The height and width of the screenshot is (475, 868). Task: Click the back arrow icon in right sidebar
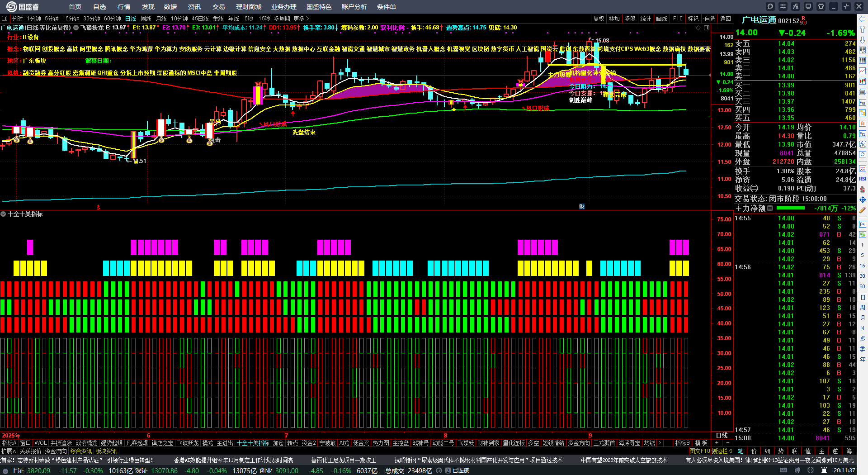[x=863, y=19]
